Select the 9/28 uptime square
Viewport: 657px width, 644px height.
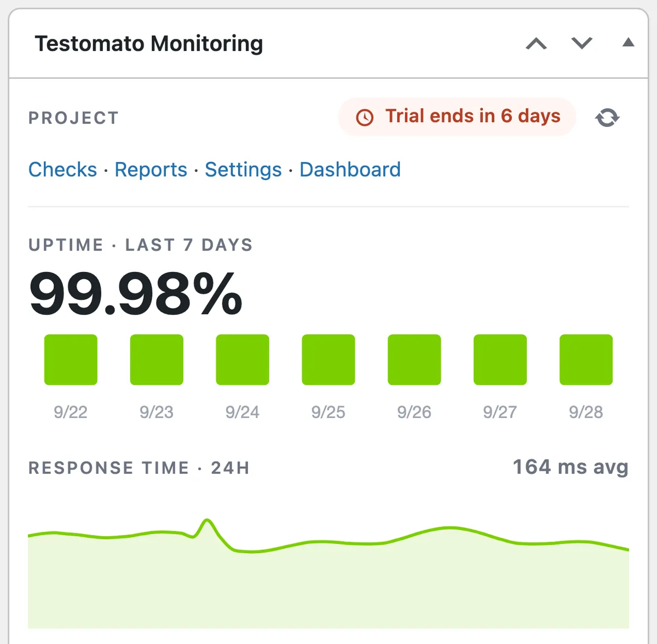[586, 359]
